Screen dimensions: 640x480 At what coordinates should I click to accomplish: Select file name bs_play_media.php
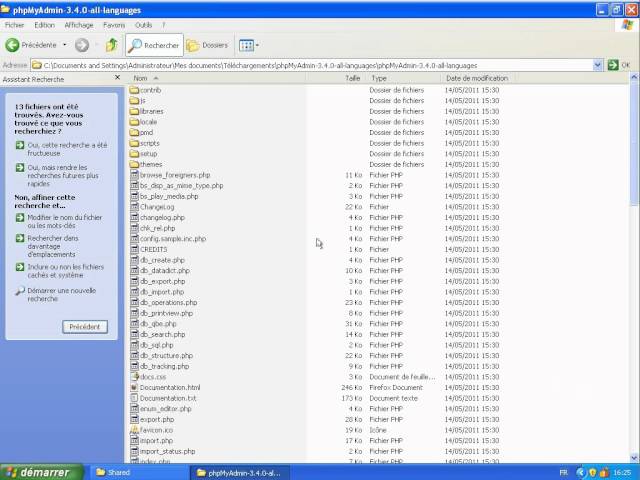(x=169, y=196)
